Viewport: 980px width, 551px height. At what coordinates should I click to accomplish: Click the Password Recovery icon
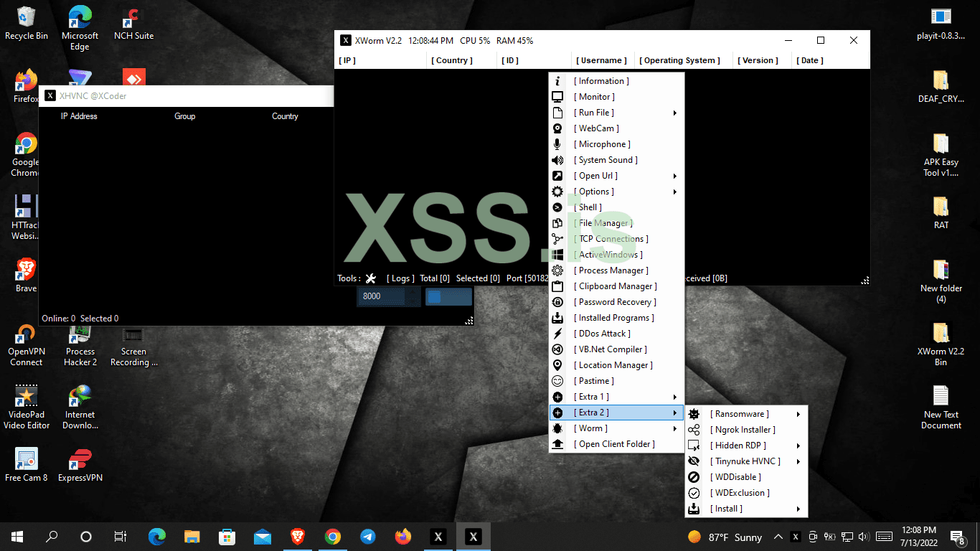tap(557, 301)
